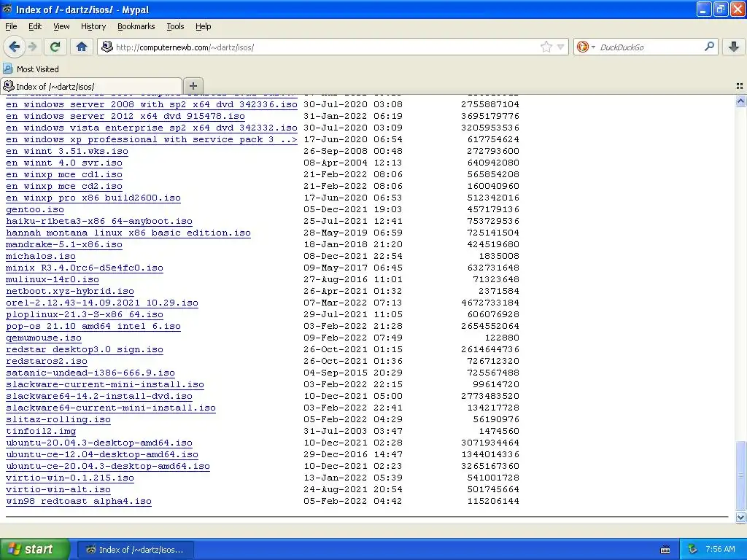Open virtio-win-alt.iso link
Viewport: 747px width, 560px height.
(58, 489)
